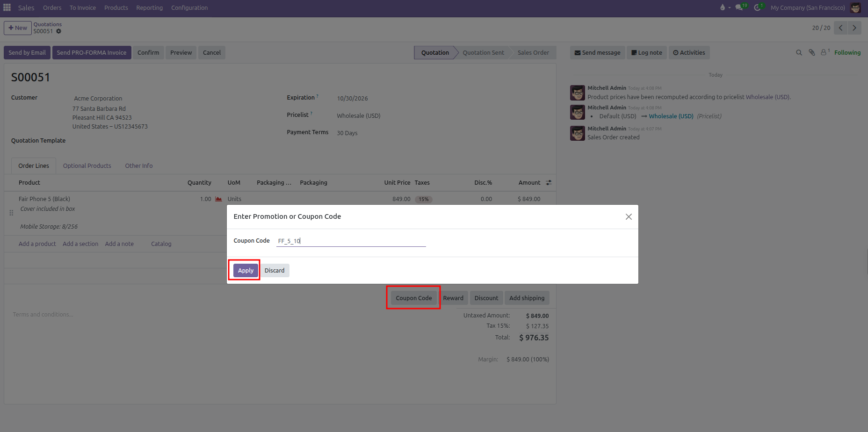The width and height of the screenshot is (868, 432).
Task: Confirm the quotation
Action: coord(148,53)
